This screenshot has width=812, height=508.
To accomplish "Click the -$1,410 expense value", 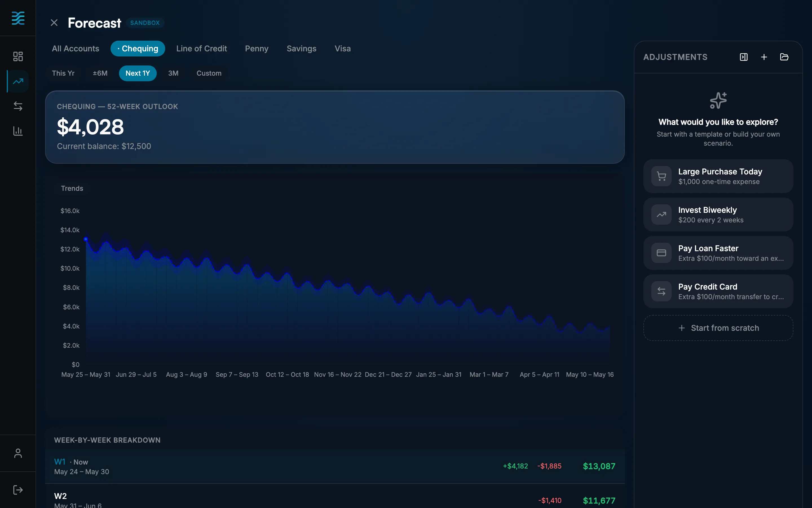I will pyautogui.click(x=550, y=501).
